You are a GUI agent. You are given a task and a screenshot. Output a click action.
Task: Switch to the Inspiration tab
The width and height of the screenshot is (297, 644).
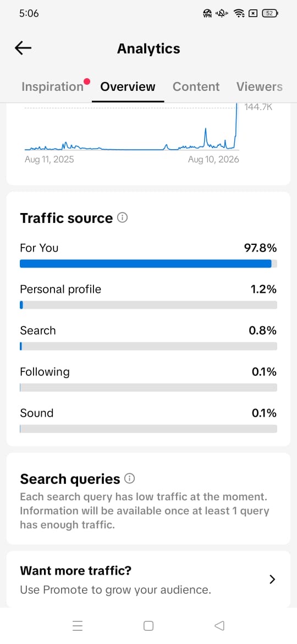click(x=52, y=86)
